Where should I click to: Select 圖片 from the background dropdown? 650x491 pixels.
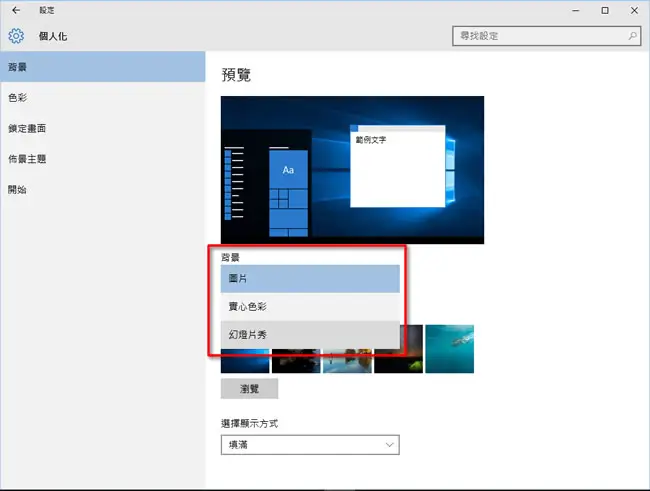tap(310, 278)
